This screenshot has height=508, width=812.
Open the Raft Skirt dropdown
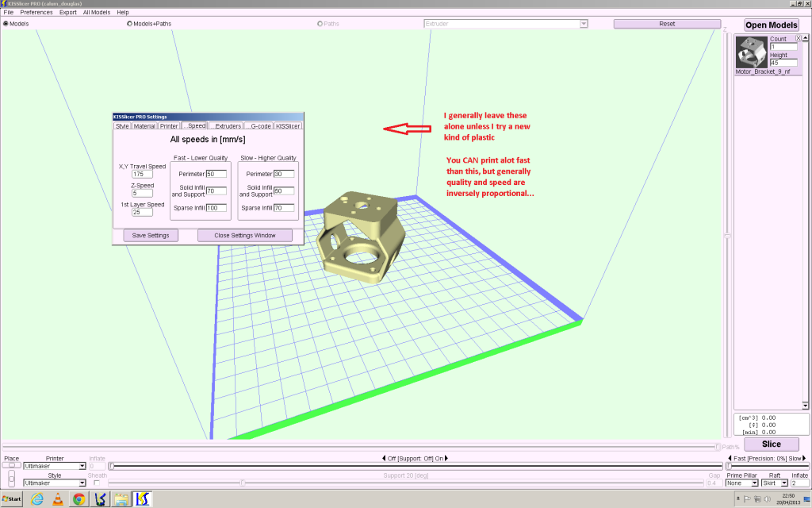pyautogui.click(x=784, y=483)
